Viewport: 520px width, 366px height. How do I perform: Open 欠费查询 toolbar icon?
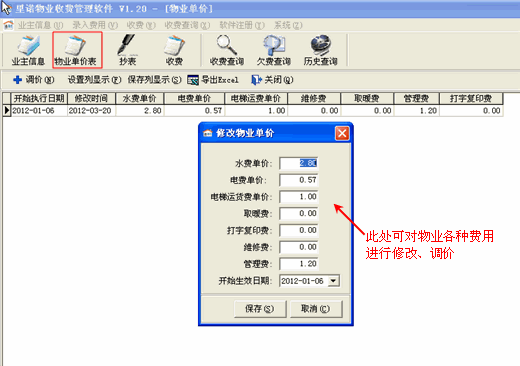coord(274,50)
